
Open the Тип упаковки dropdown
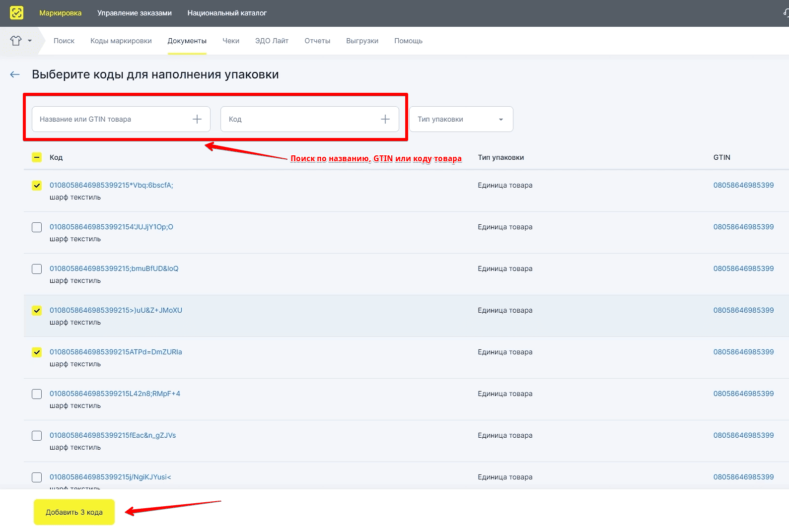pyautogui.click(x=461, y=119)
